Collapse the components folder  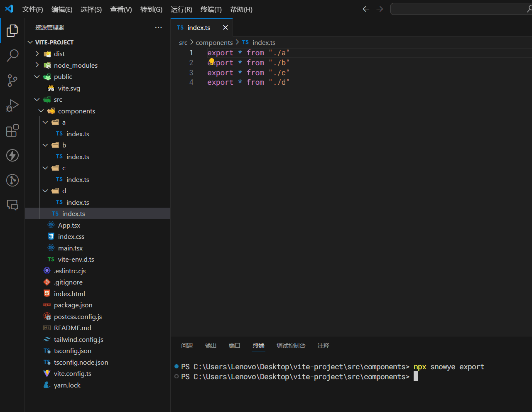(x=76, y=111)
